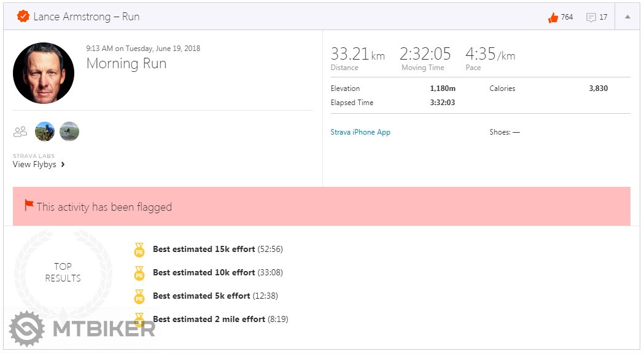The height and width of the screenshot is (354, 644).
Task: Select Best estimated 5k effort result
Action: [201, 296]
